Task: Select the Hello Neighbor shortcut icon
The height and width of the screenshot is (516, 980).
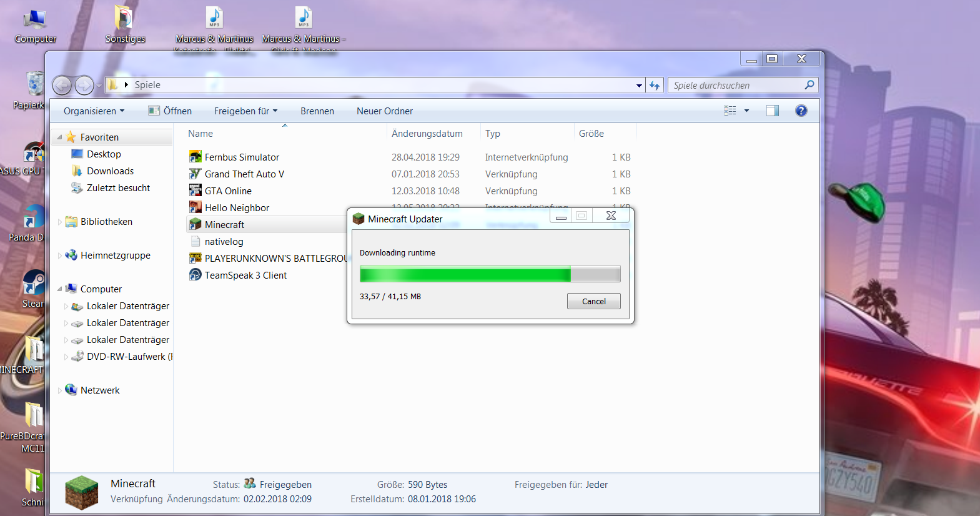Action: point(196,207)
